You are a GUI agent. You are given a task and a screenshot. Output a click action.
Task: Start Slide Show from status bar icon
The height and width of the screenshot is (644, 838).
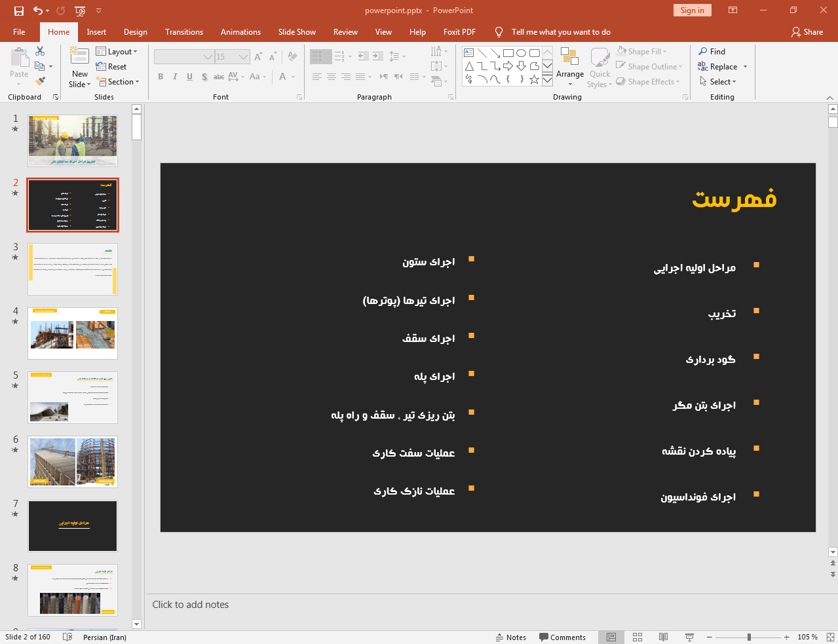tap(689, 637)
